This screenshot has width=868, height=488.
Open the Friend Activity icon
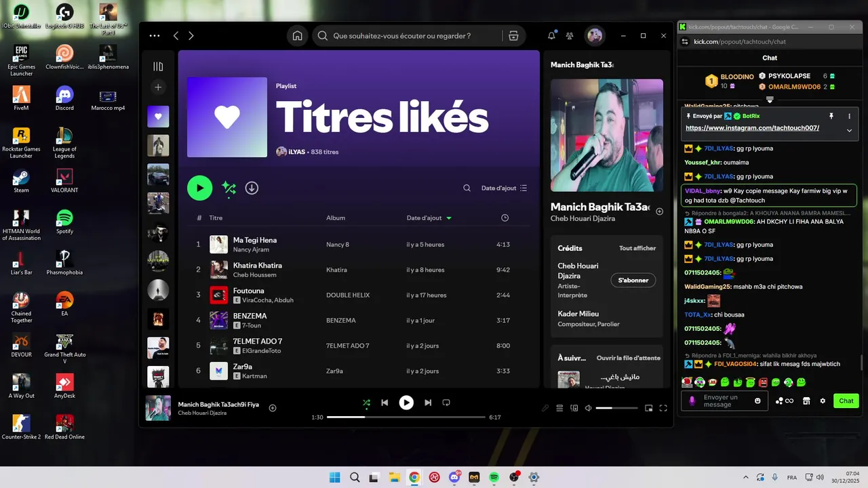click(x=570, y=36)
